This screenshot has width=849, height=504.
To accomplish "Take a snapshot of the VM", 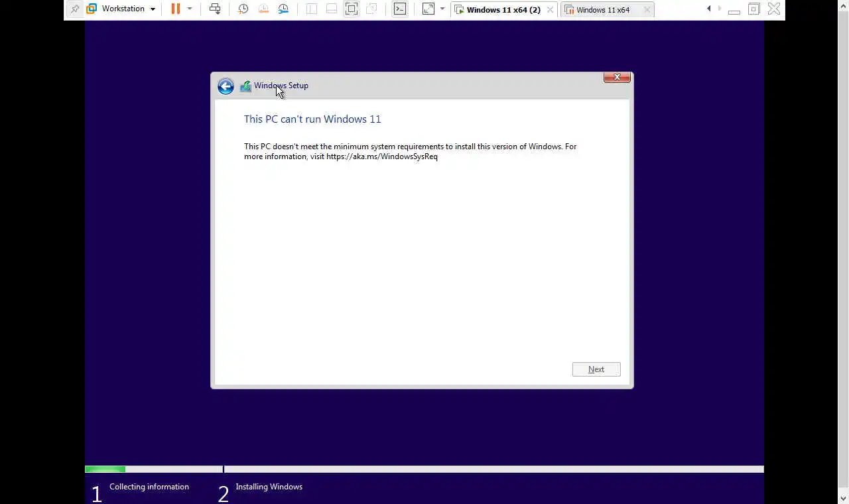I will click(x=243, y=9).
